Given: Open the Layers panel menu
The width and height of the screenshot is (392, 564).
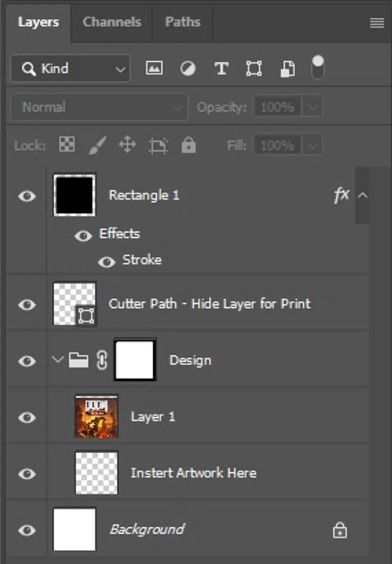Looking at the screenshot, I should click(x=376, y=22).
